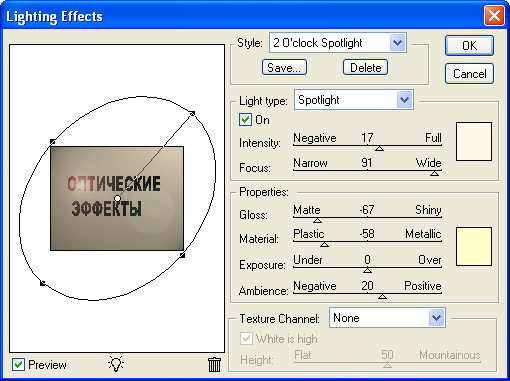Click the Save... button
Screen dimensions: 510x381
coord(284,67)
